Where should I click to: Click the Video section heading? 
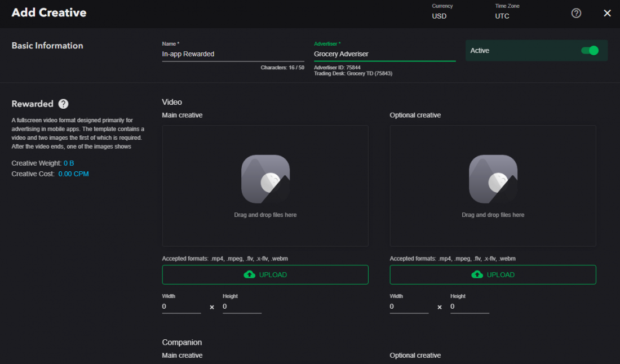pos(172,102)
